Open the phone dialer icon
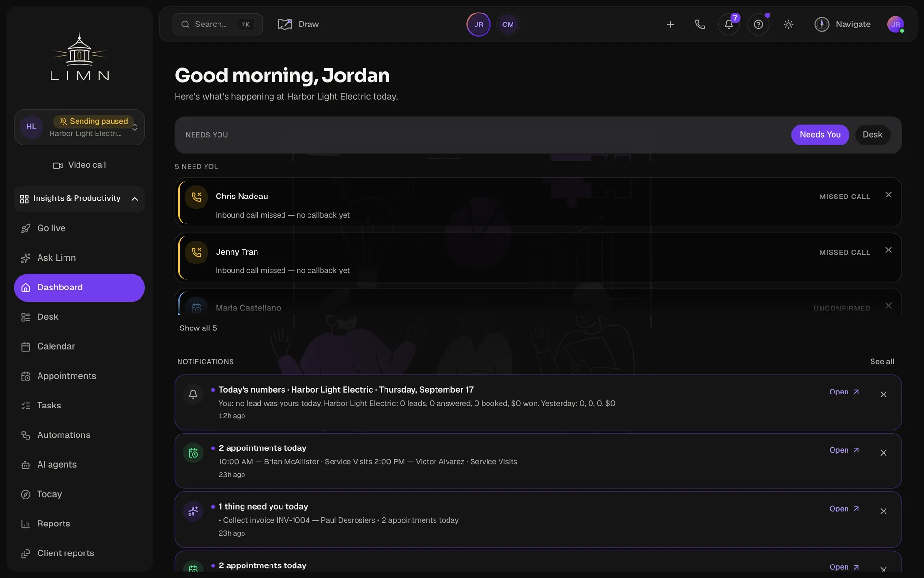This screenshot has height=578, width=924. pos(700,25)
